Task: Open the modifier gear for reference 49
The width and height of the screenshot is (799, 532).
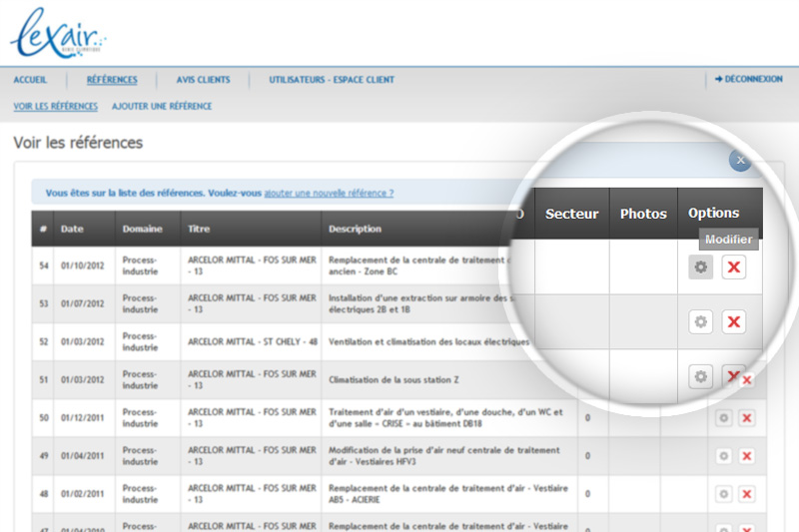Action: point(723,456)
